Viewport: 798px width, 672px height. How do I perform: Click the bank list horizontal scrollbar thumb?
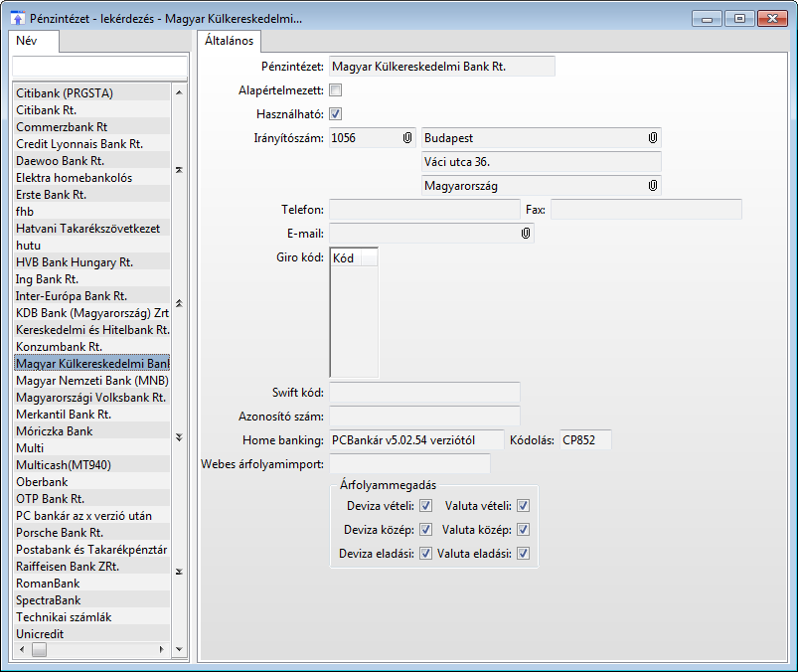[x=39, y=649]
